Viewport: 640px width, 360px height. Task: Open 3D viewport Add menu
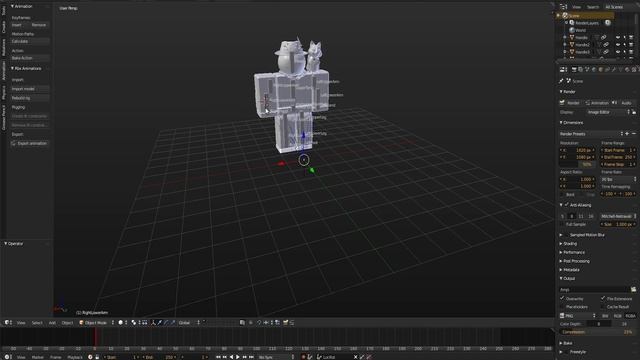52,322
